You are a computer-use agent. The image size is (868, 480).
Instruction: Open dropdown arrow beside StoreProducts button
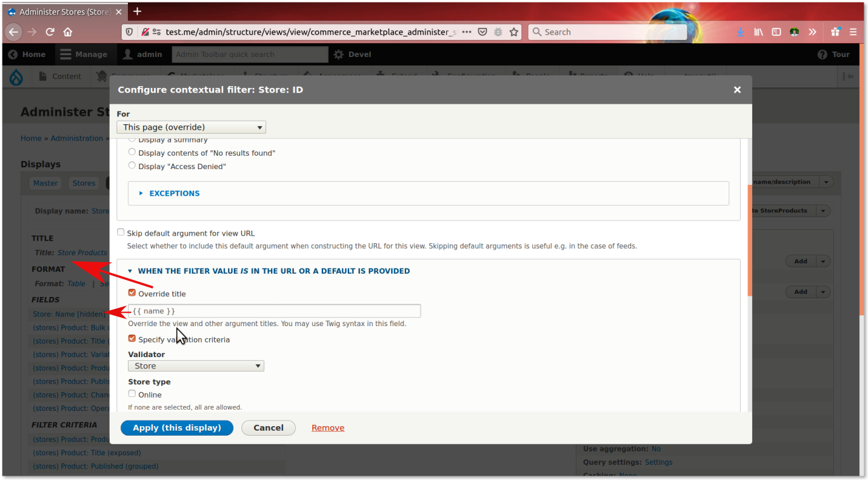pyautogui.click(x=822, y=211)
